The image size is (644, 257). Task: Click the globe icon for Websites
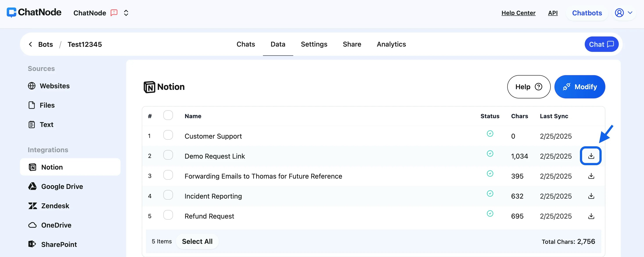point(32,86)
